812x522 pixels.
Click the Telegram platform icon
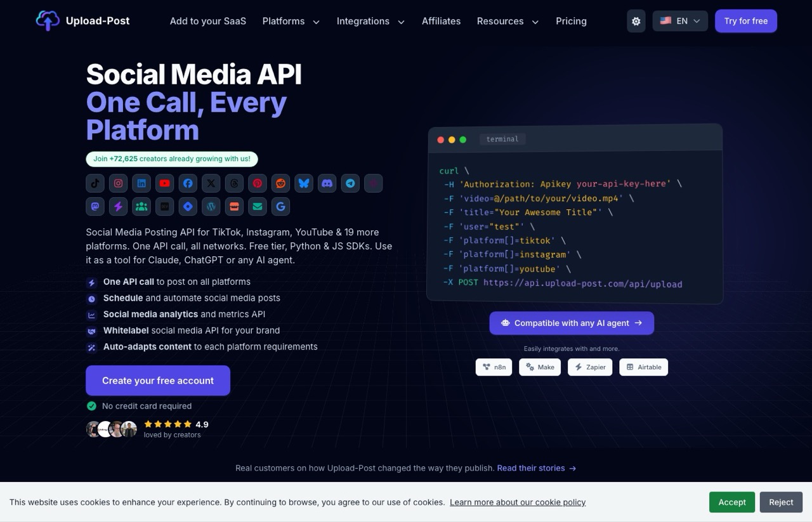coord(350,183)
